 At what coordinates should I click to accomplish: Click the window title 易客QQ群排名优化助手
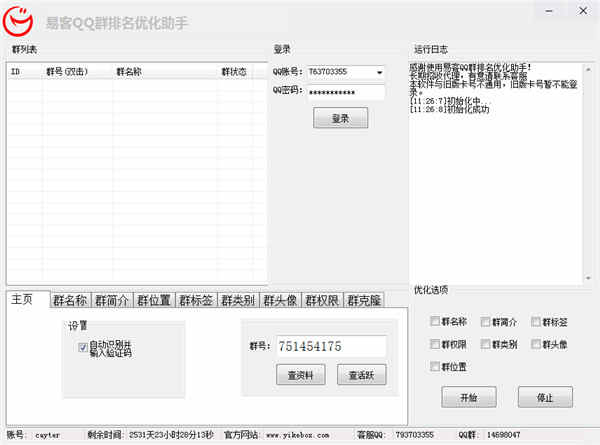[117, 23]
